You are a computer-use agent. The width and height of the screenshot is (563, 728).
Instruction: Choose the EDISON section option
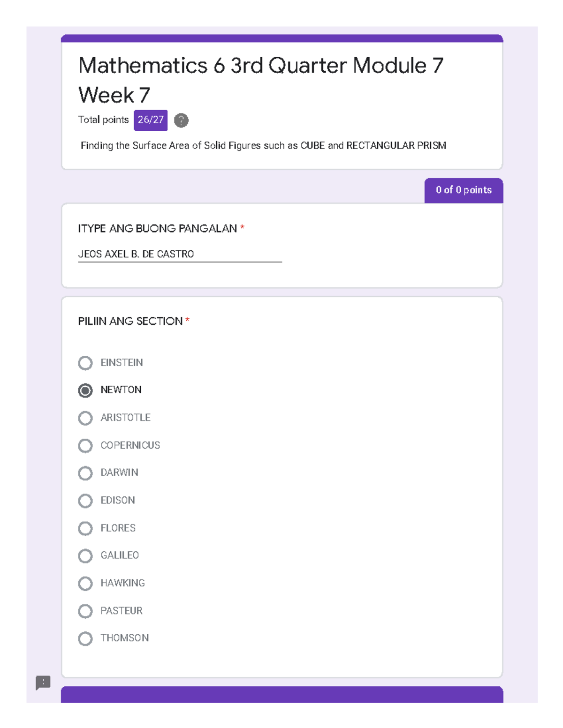[85, 501]
